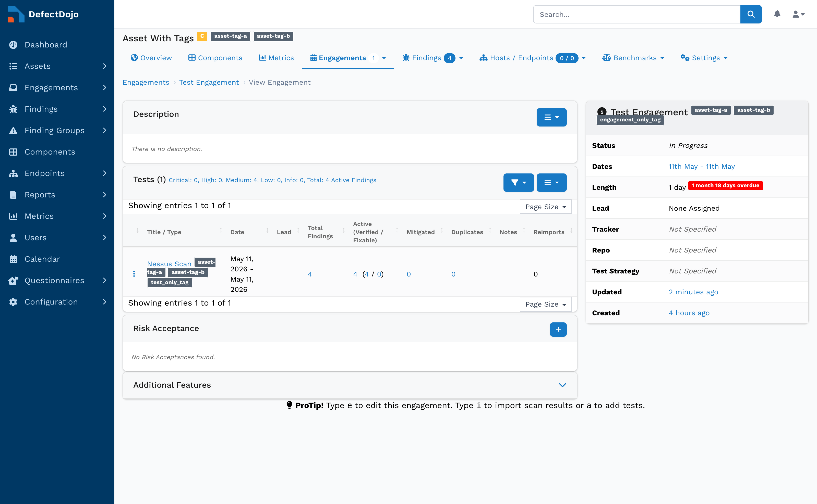Image resolution: width=817 pixels, height=504 pixels.
Task: Switch to the Components tab
Action: [215, 58]
